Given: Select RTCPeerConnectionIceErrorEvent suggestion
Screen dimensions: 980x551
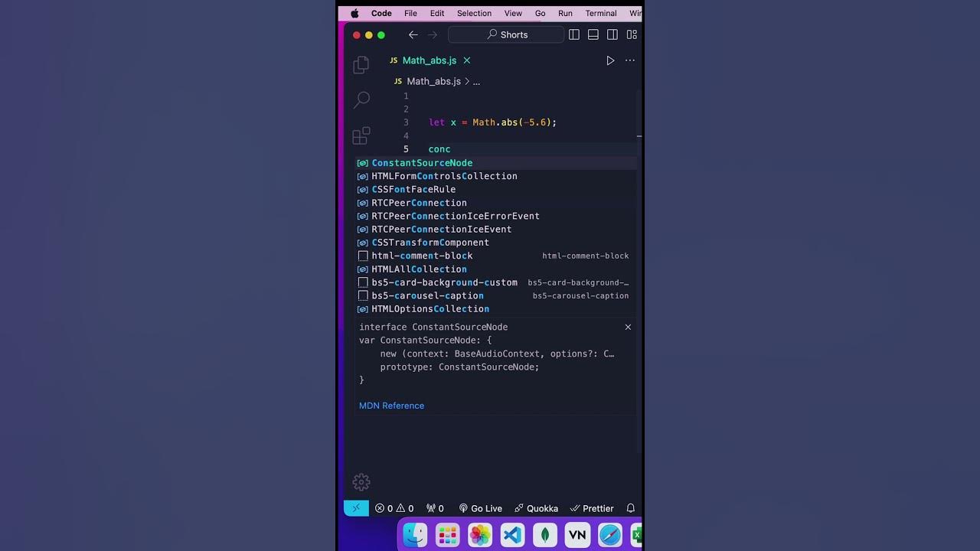Looking at the screenshot, I should pos(496,216).
